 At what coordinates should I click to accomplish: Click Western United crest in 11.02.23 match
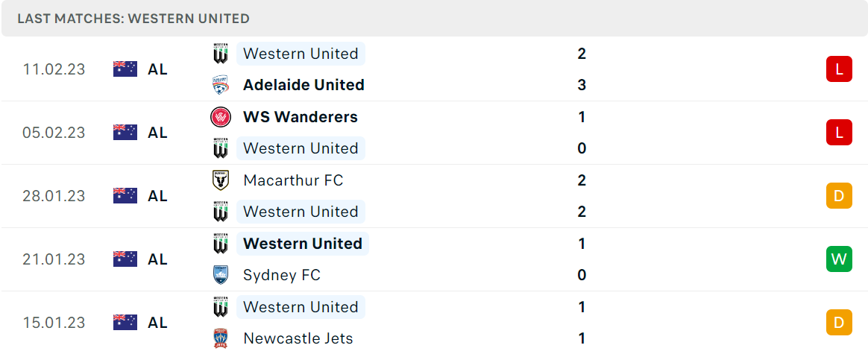coord(221,54)
